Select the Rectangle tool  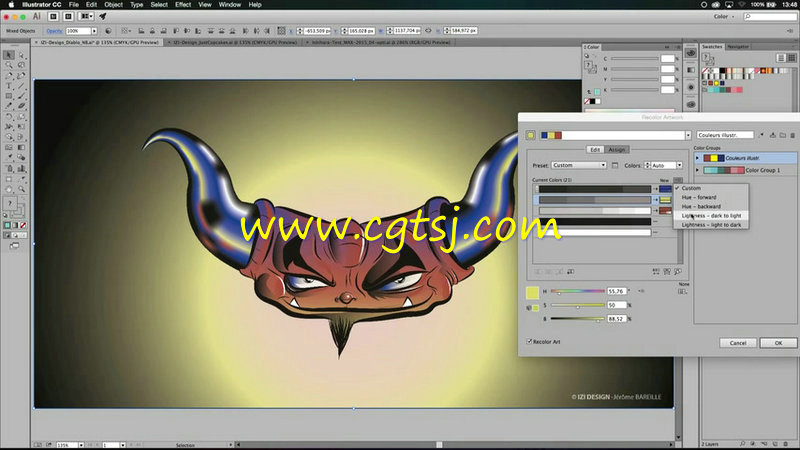point(9,96)
